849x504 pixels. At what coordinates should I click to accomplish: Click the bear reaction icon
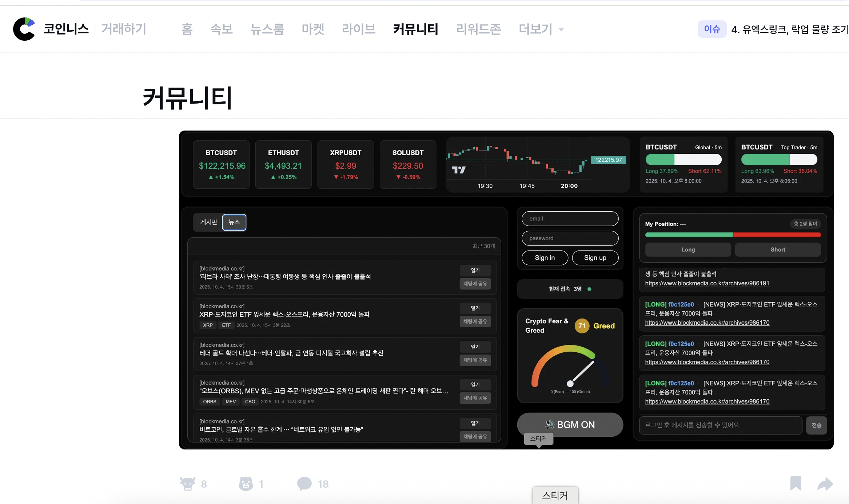pyautogui.click(x=246, y=484)
